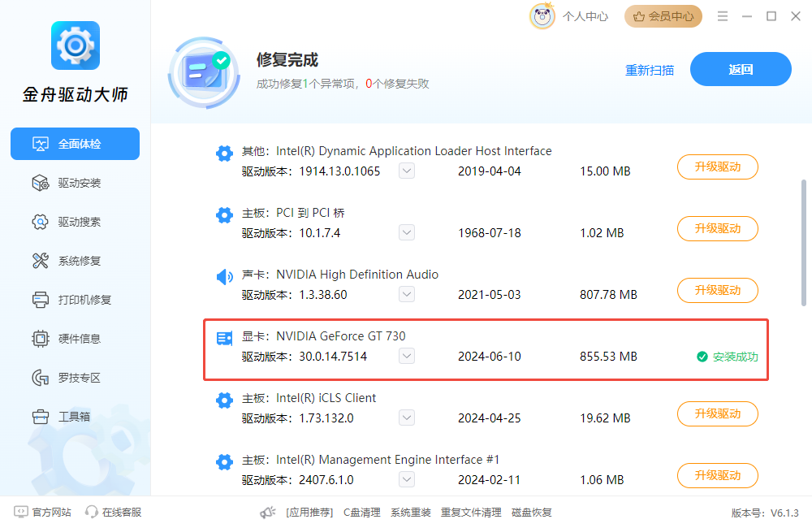Screen dimensions: 812x528
Task: Open 磁盘恢复 recommended app
Action: (531, 513)
